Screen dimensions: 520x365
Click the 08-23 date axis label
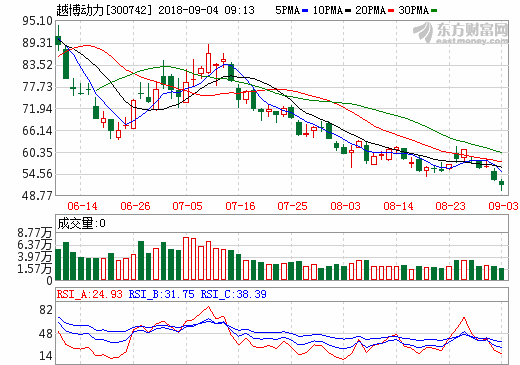(450, 206)
